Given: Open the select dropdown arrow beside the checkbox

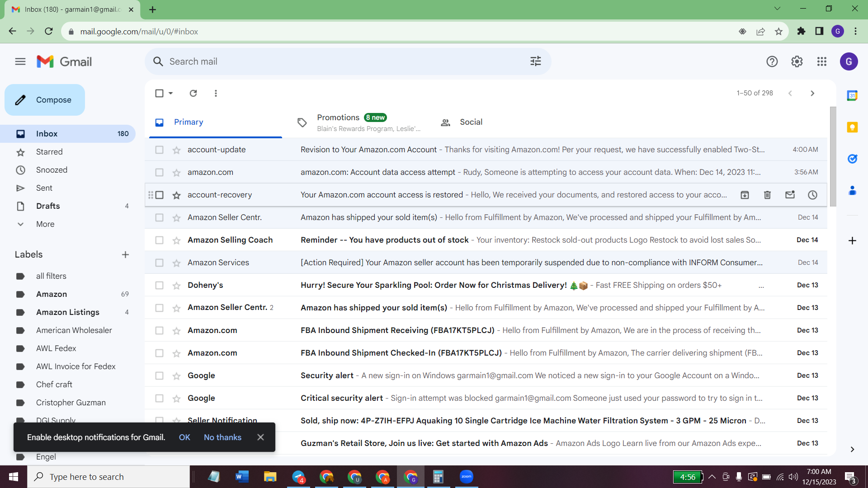Looking at the screenshot, I should (x=171, y=93).
